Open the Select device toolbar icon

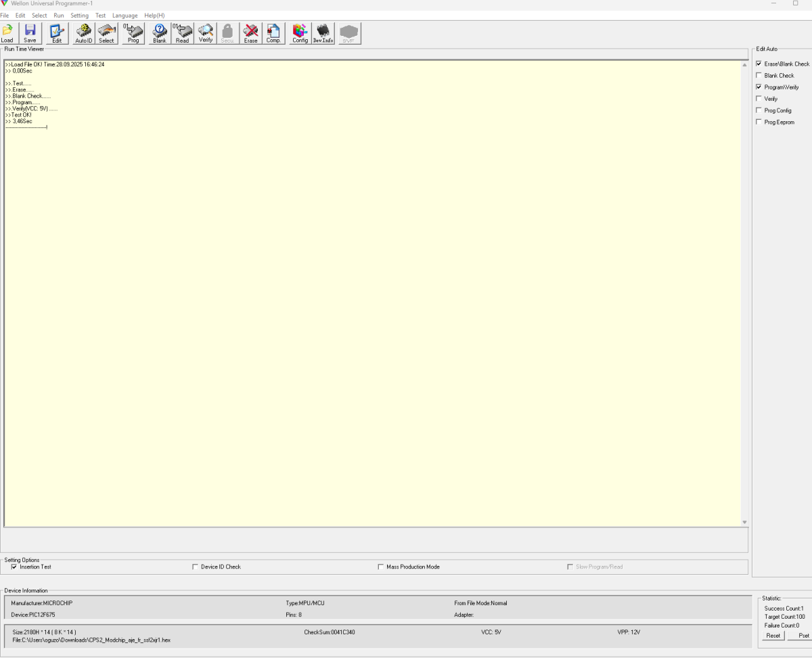(x=106, y=33)
